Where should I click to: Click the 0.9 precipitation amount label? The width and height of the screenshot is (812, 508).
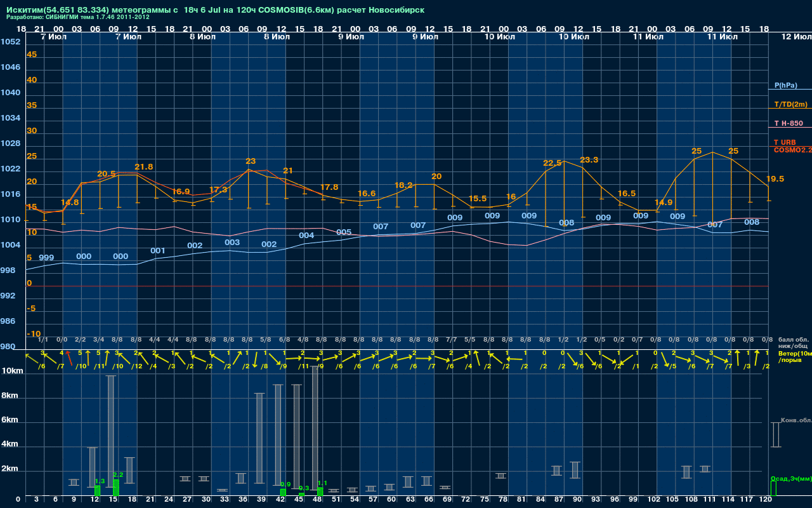point(285,485)
